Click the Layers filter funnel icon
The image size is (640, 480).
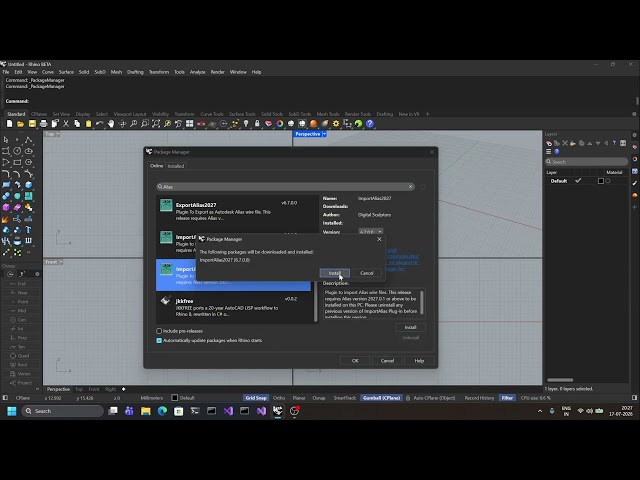click(614, 143)
